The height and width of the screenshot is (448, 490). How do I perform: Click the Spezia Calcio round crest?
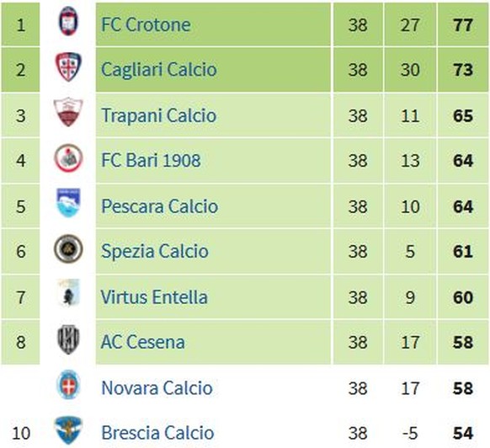tap(68, 248)
